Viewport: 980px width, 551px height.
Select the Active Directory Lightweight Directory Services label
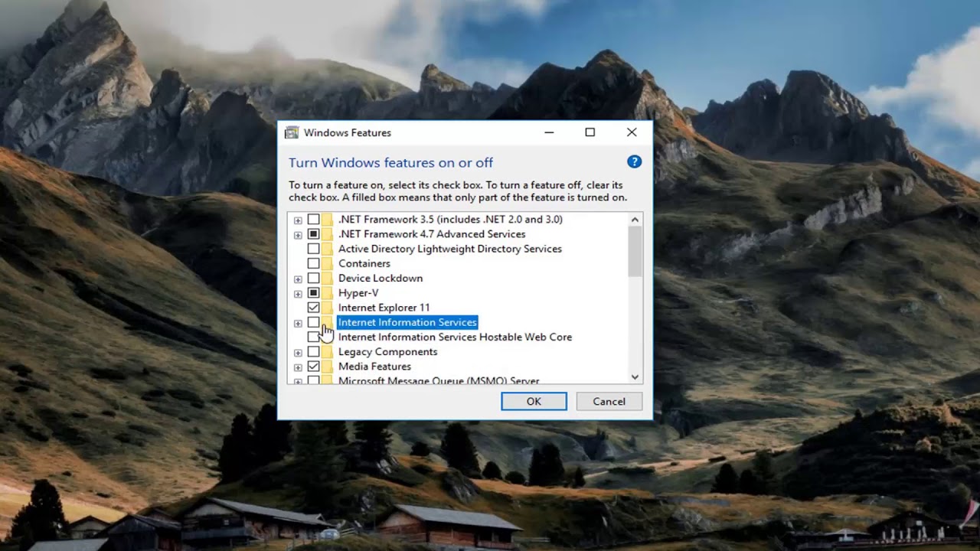tap(450, 249)
